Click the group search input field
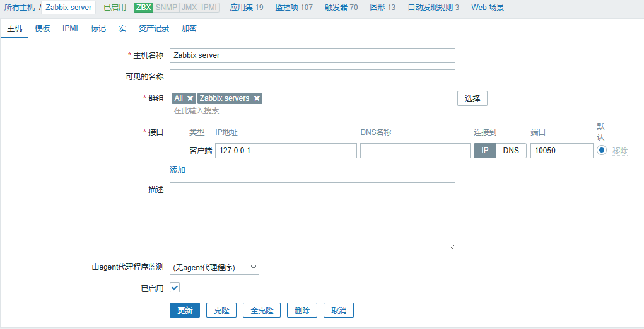Image resolution: width=644 pixels, height=329 pixels. coord(312,111)
